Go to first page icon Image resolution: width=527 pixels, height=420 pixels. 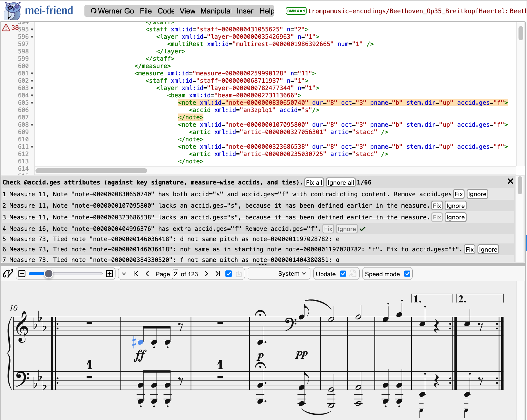[x=136, y=274]
